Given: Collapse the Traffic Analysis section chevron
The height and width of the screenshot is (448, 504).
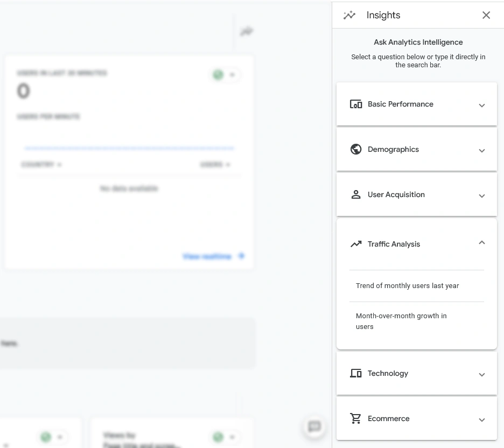Looking at the screenshot, I should click(482, 243).
